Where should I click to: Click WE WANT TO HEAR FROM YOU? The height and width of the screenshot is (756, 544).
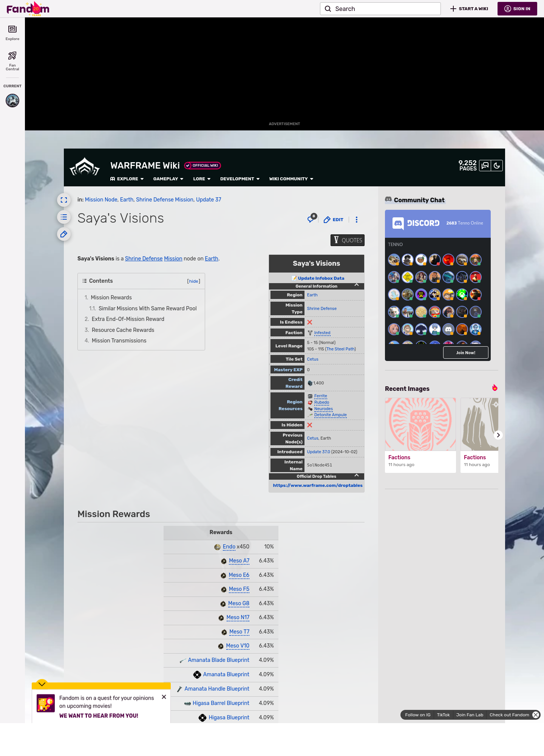coord(99,716)
